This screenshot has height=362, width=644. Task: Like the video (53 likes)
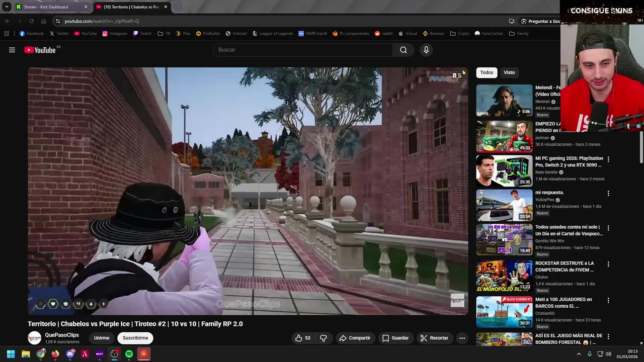pos(302,338)
